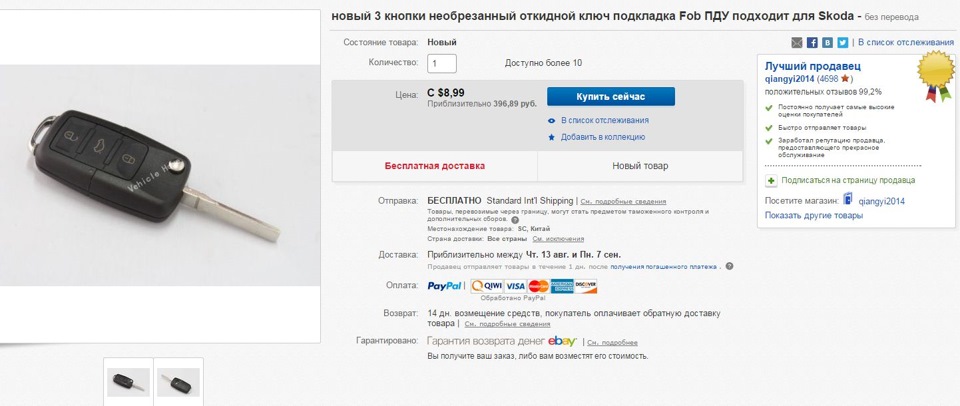
Task: Share the listing on VK
Action: (827, 43)
